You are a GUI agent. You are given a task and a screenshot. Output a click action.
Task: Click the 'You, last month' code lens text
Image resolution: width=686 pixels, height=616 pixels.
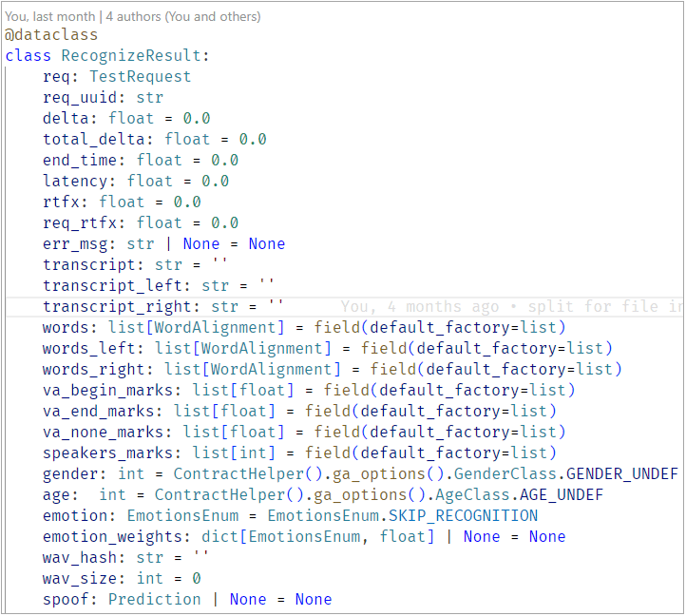(x=49, y=16)
